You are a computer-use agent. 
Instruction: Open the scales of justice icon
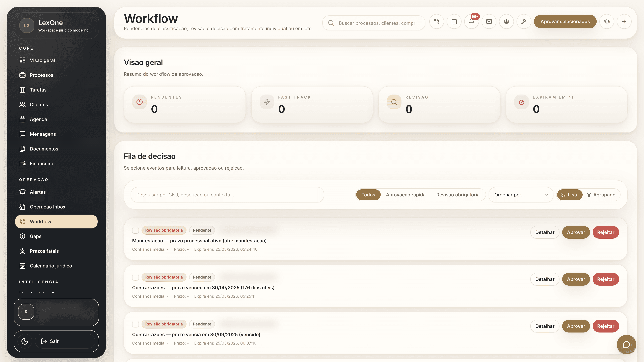click(506, 21)
